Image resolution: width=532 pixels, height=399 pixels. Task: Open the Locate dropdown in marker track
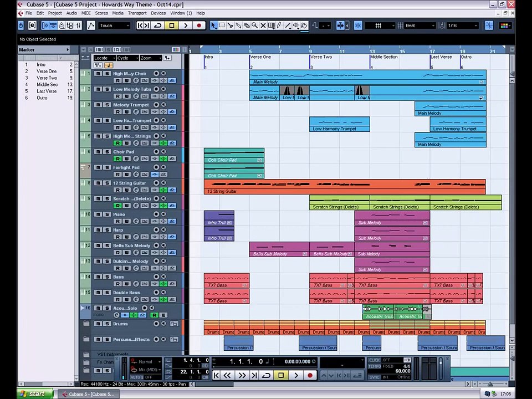[105, 58]
